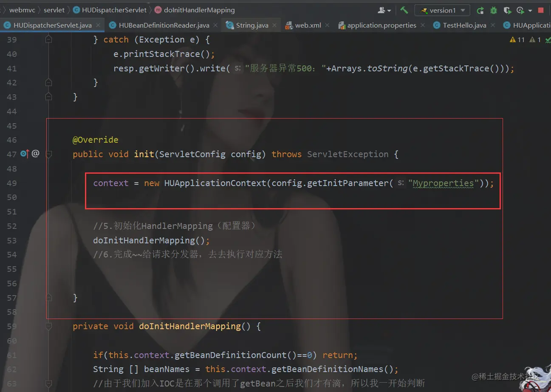Image resolution: width=551 pixels, height=392 pixels.
Task: Click the web.xml tab file icon
Action: point(289,25)
